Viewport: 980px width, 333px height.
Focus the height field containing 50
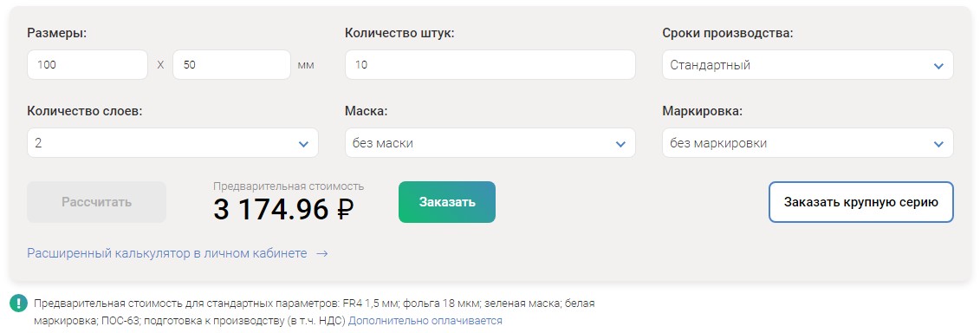tap(232, 64)
